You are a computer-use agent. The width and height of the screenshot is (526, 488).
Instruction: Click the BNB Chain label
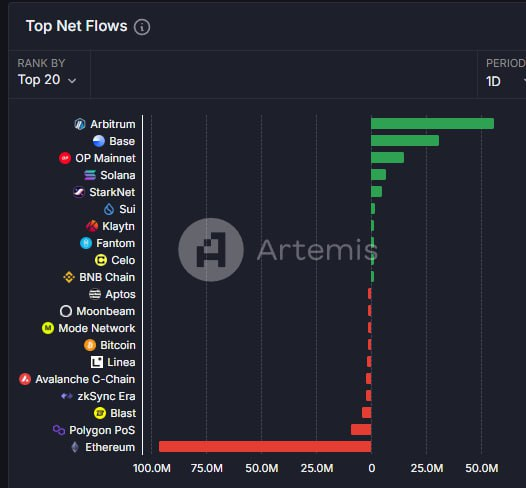(x=107, y=277)
